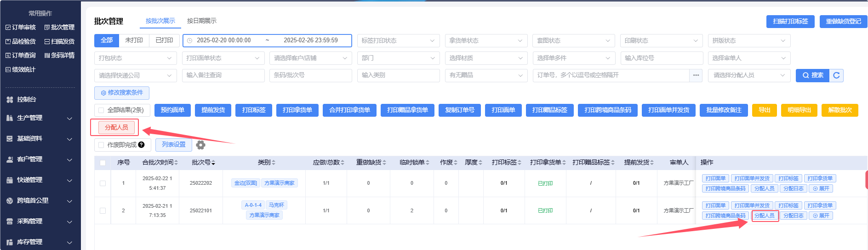868x250 pixels.
Task: Check the 全部结果(2条) checkbox
Action: coord(101,110)
